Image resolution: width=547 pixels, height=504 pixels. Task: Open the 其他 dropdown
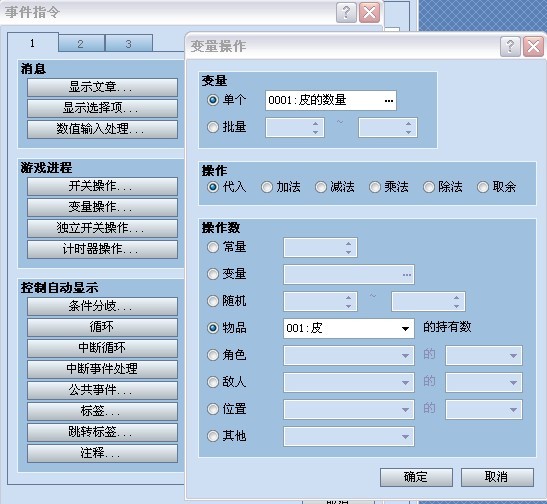point(349,436)
